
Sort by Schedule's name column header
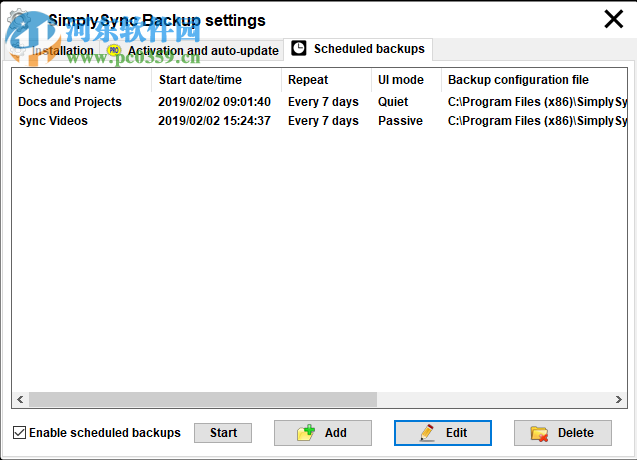[81, 80]
